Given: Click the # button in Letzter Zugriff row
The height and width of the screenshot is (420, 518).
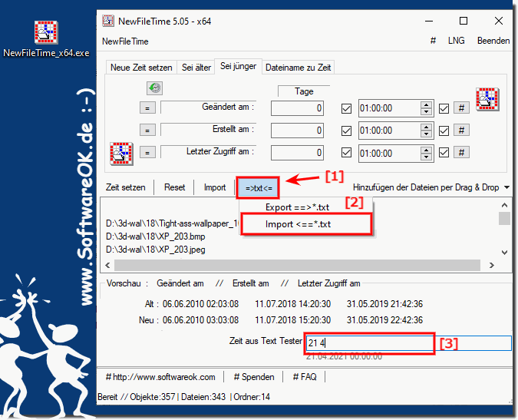Looking at the screenshot, I should tap(461, 152).
